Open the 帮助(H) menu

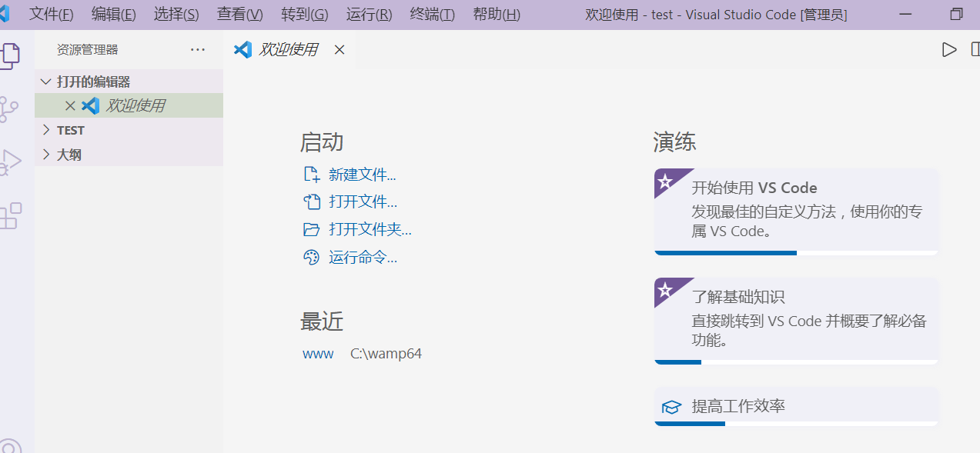click(497, 15)
